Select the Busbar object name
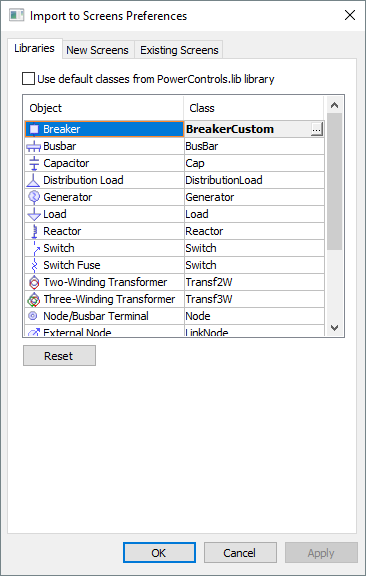Screen dimensions: 366x576 (x=60, y=146)
